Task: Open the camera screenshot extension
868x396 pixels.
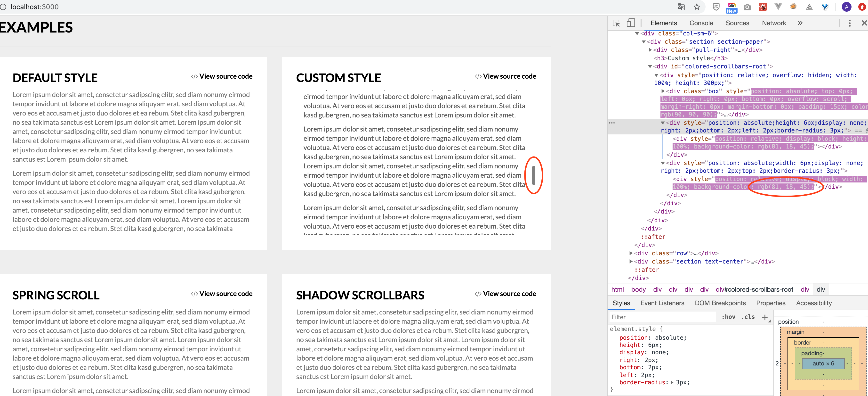Action: tap(747, 7)
